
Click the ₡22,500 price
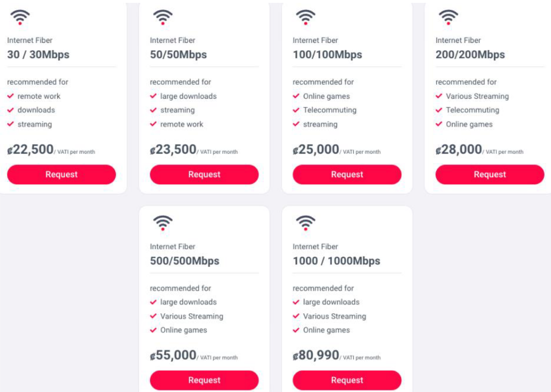tap(31, 150)
